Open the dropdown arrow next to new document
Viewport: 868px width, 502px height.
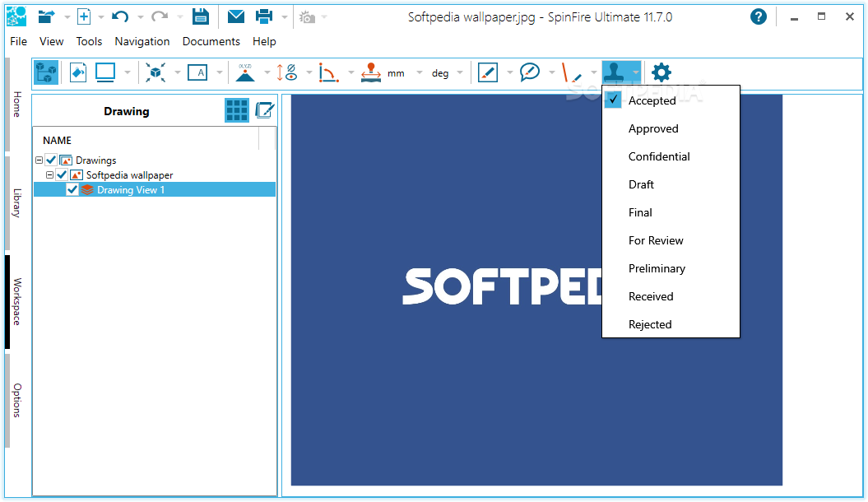tap(100, 18)
